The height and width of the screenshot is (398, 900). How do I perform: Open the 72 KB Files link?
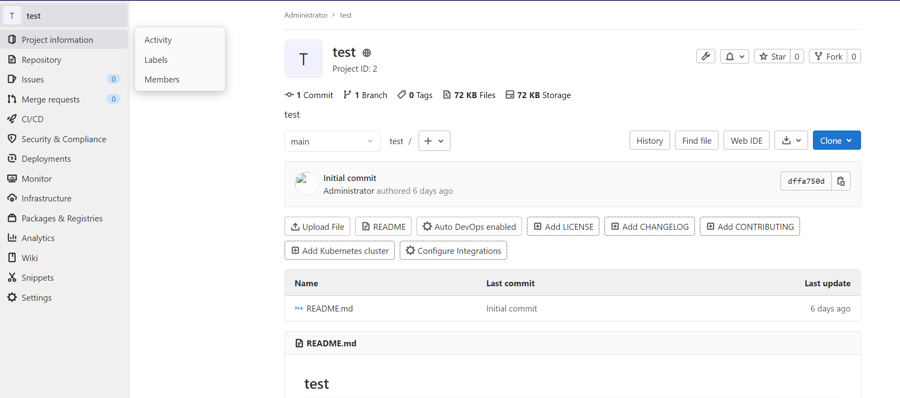click(469, 95)
